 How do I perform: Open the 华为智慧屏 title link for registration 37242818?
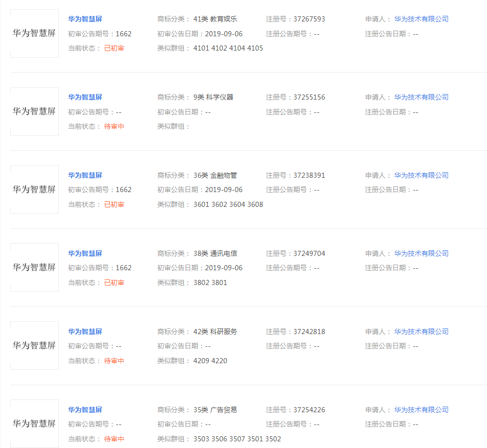tap(85, 332)
